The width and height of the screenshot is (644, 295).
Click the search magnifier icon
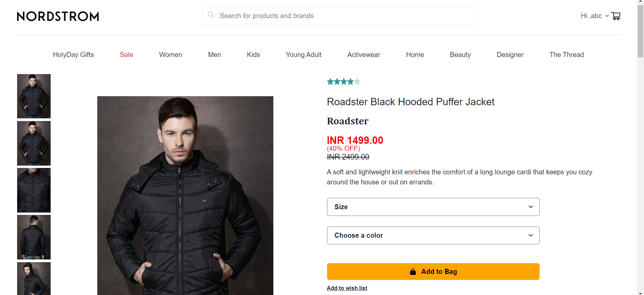[211, 15]
